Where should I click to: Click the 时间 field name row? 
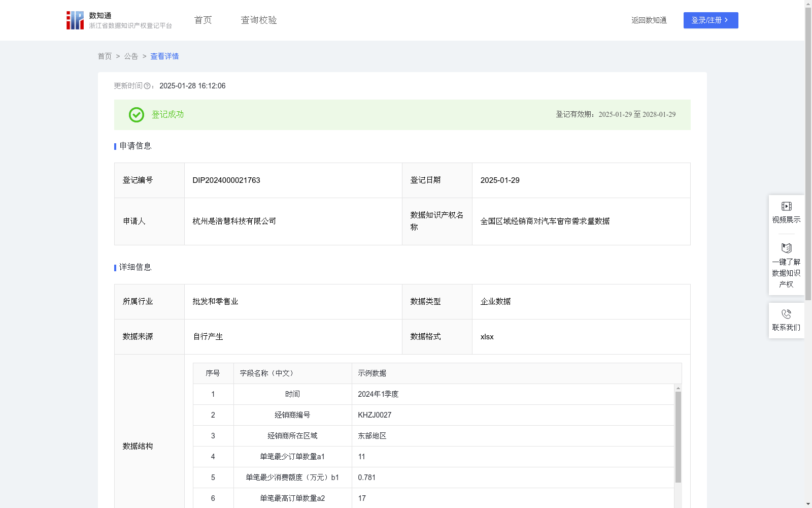tap(292, 394)
